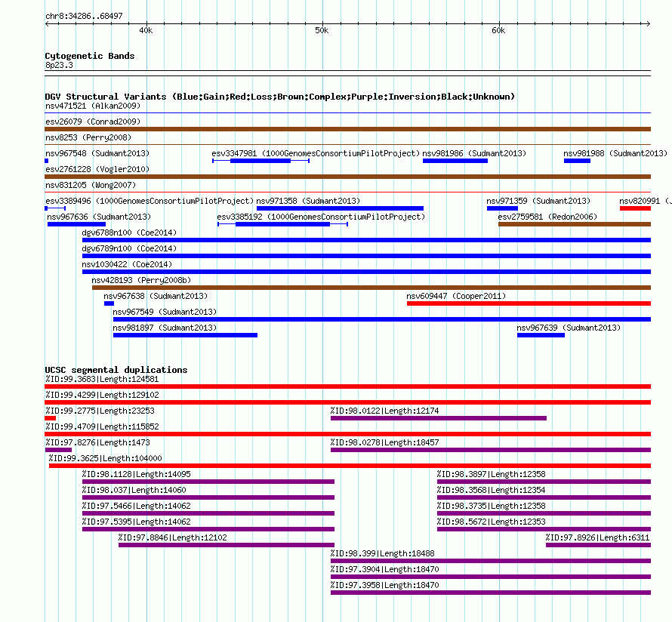Click purple bar under %ID:97.3958|Length:18470

(x=491, y=593)
